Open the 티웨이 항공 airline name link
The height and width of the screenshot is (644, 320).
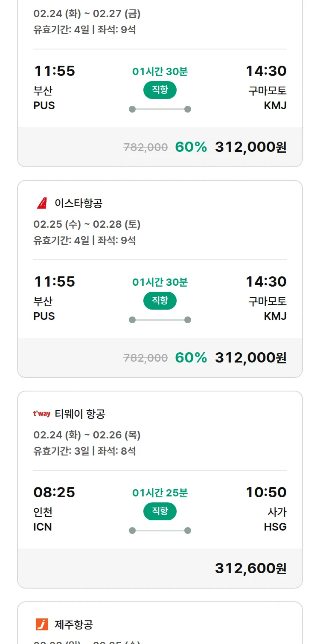(80, 414)
